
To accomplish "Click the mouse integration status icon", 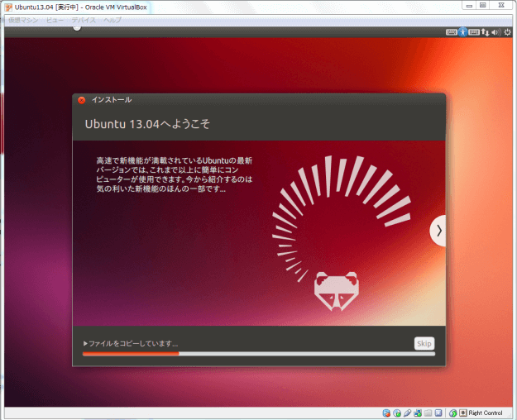I will (452, 413).
